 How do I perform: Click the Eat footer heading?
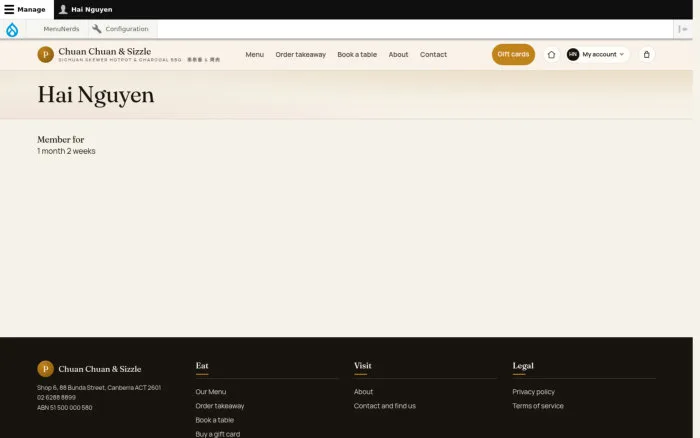click(x=202, y=366)
